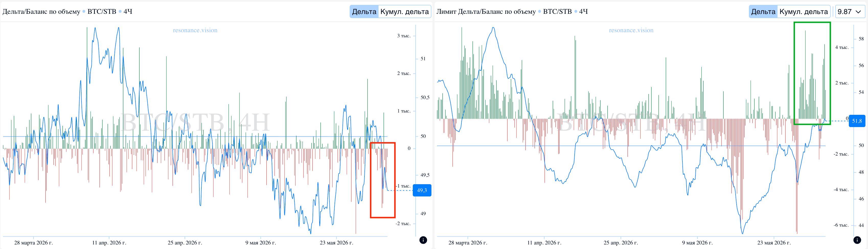The image size is (868, 249).
Task: Click resonance.vision link on left chart
Action: click(195, 30)
